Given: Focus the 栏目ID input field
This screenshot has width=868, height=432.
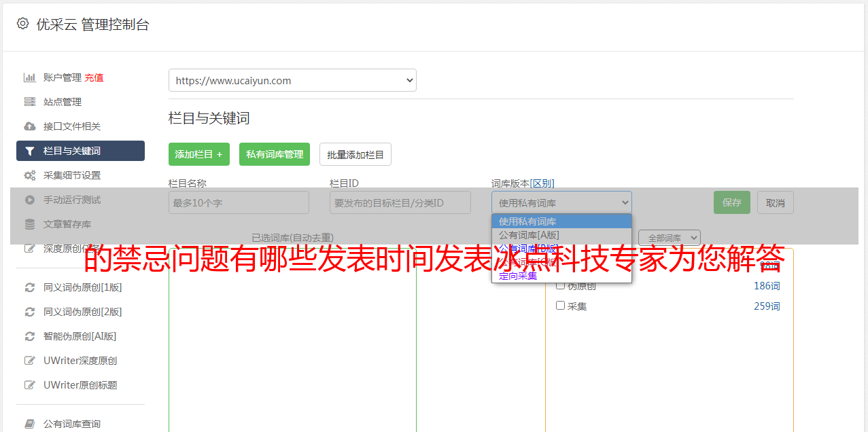Looking at the screenshot, I should (400, 202).
